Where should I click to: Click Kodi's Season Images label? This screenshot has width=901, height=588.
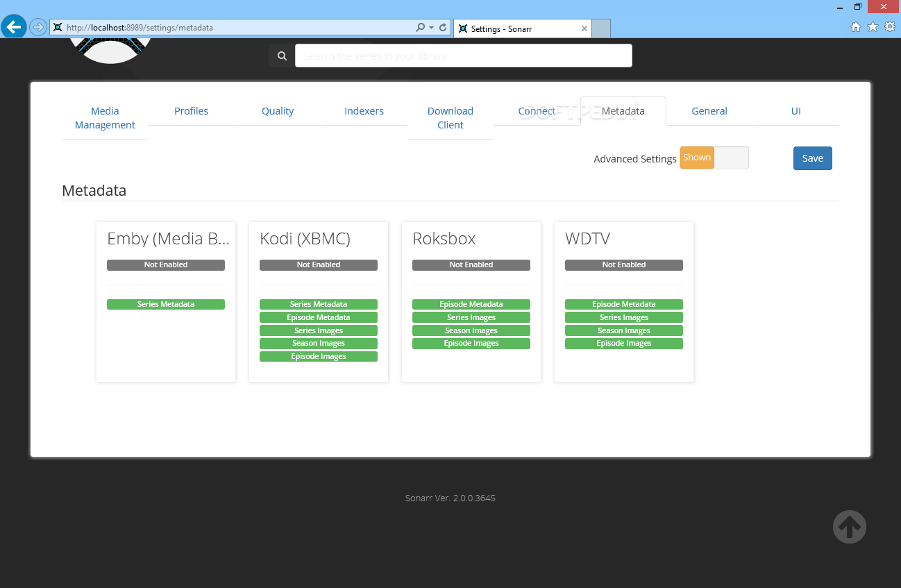pos(319,344)
